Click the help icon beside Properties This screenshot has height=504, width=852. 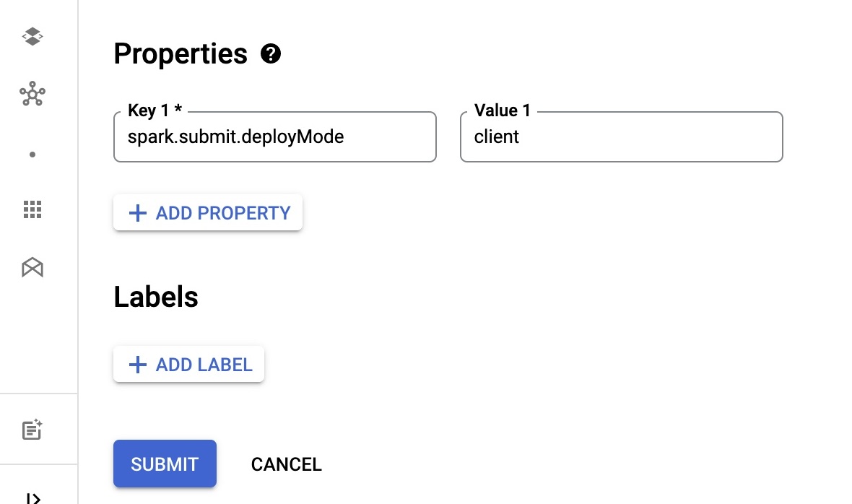(271, 53)
